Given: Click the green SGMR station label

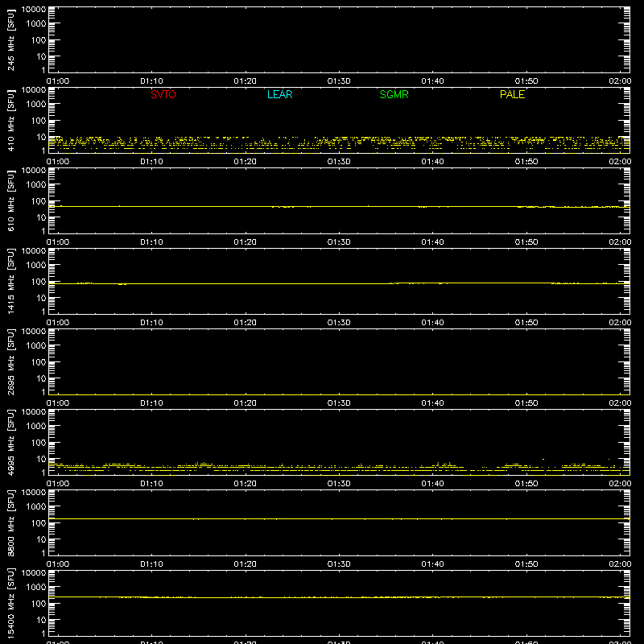Looking at the screenshot, I should click(394, 94).
